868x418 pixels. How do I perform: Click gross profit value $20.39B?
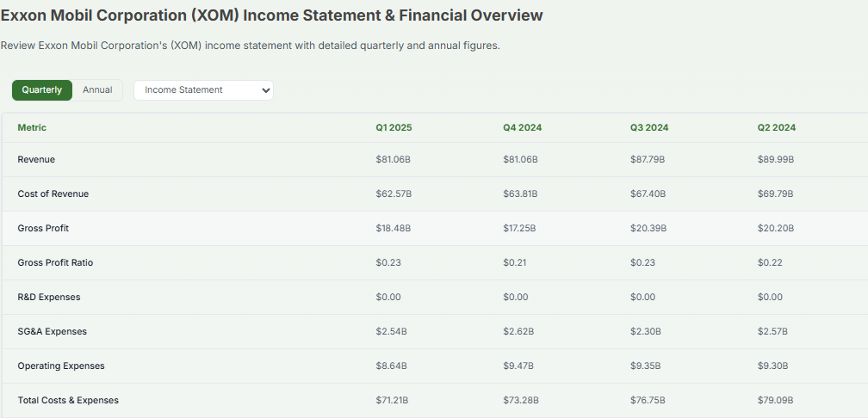648,228
